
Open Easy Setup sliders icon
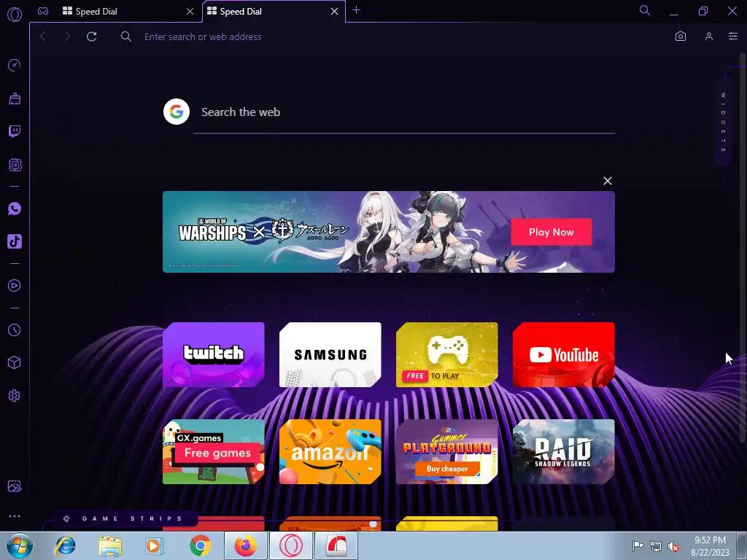pos(733,36)
